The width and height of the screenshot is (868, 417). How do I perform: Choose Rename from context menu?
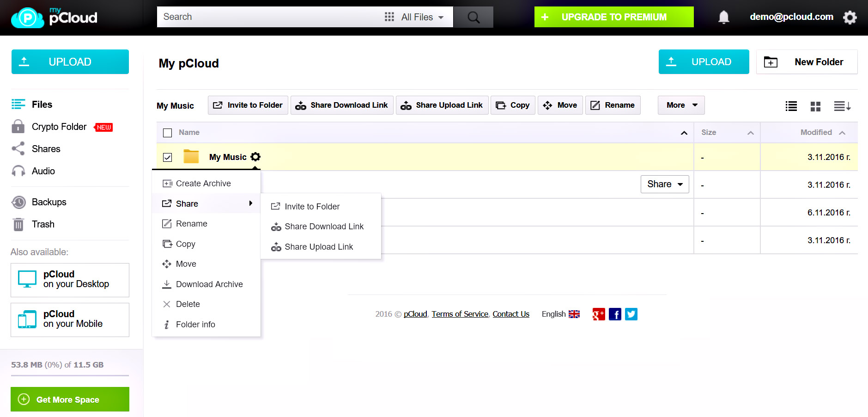point(206,224)
